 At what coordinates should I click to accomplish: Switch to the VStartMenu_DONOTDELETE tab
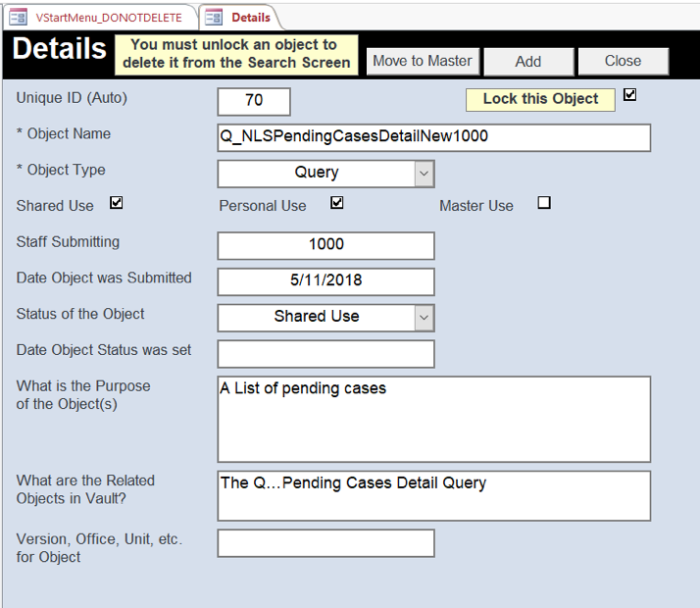108,18
